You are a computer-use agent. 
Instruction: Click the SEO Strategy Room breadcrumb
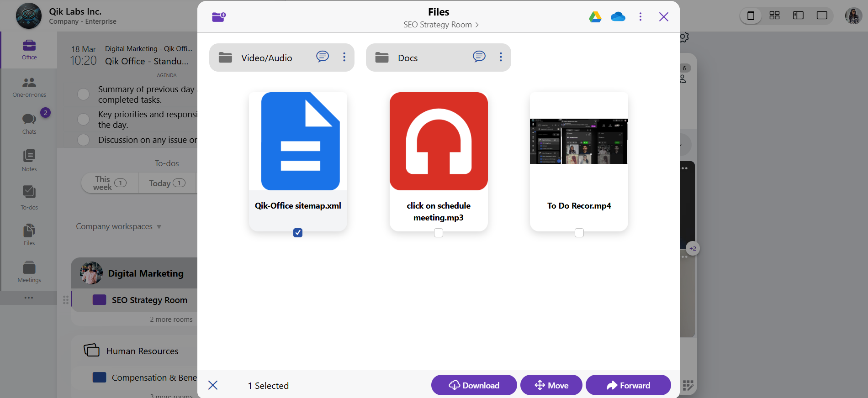441,25
